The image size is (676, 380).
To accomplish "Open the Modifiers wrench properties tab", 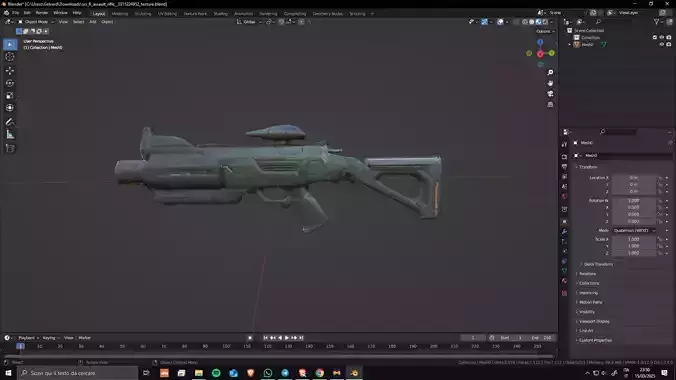I will (x=564, y=232).
